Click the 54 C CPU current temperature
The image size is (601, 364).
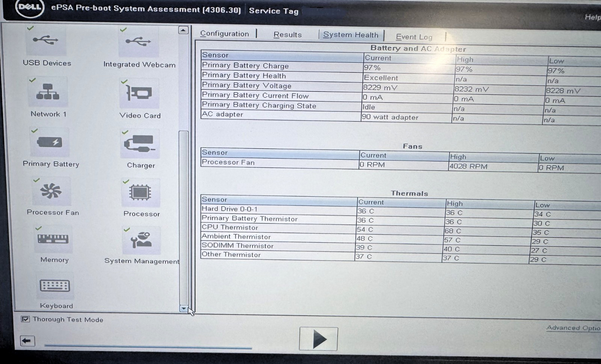point(365,229)
